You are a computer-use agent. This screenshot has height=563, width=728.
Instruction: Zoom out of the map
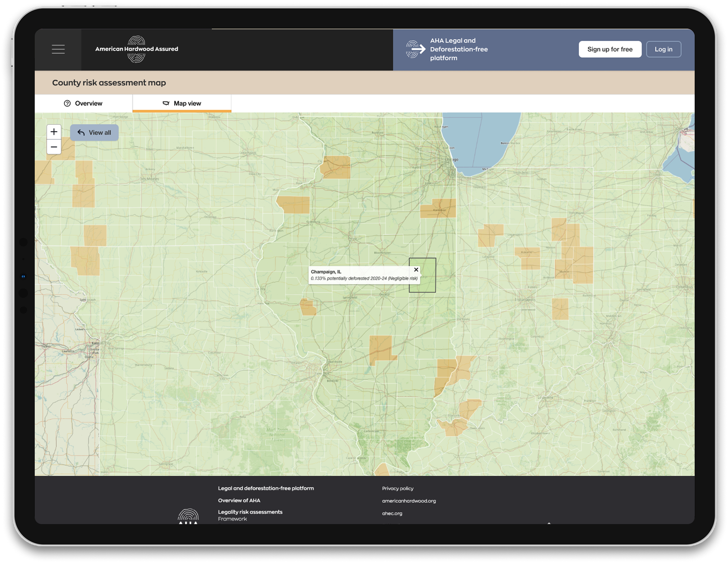pyautogui.click(x=54, y=147)
